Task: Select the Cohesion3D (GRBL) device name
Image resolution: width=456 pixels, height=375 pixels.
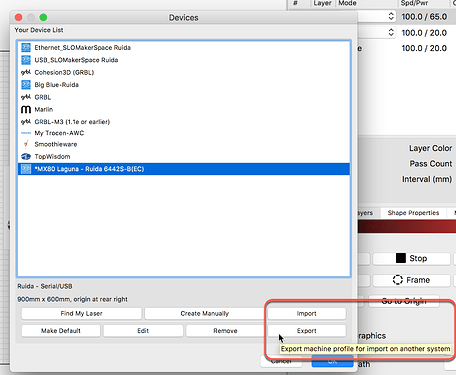Action: [x=64, y=72]
